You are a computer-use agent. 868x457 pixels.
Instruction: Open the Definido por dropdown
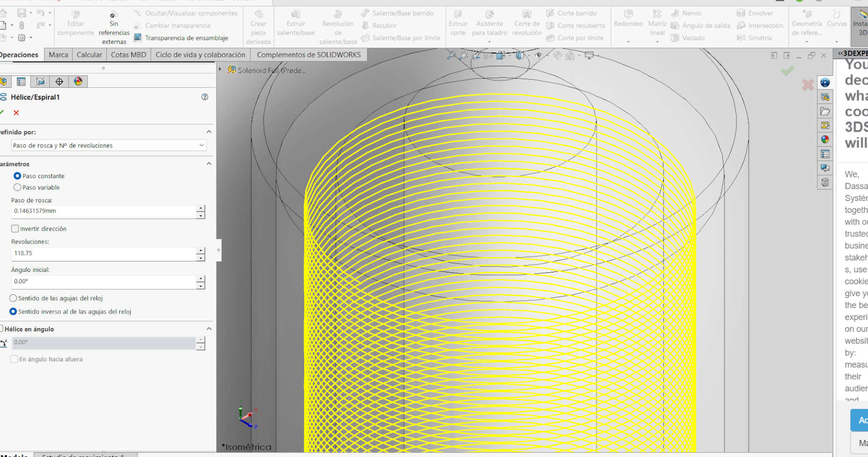109,145
